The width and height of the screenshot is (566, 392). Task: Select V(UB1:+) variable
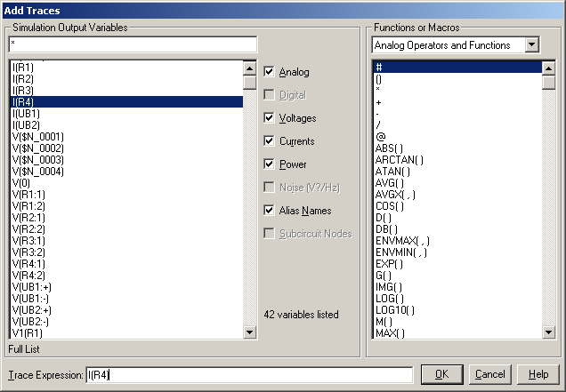point(127,287)
